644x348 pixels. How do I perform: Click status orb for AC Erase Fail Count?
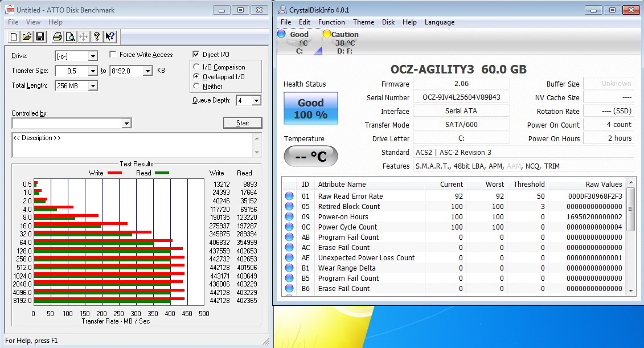click(x=290, y=247)
